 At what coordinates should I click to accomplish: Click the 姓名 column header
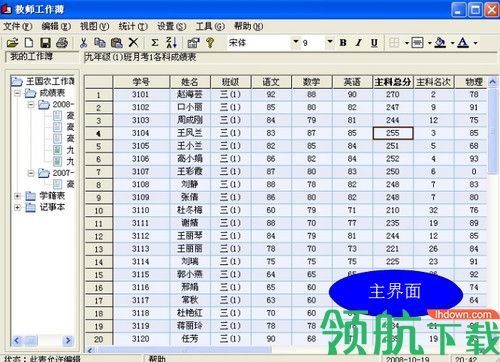pyautogui.click(x=190, y=82)
